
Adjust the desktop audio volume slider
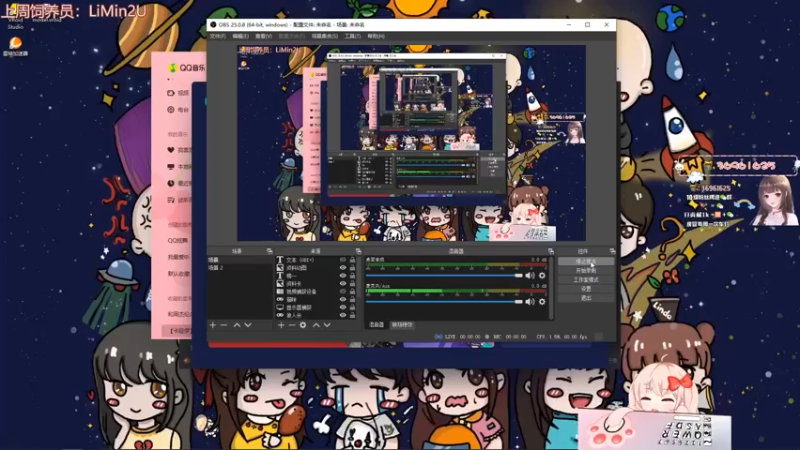[x=444, y=276]
